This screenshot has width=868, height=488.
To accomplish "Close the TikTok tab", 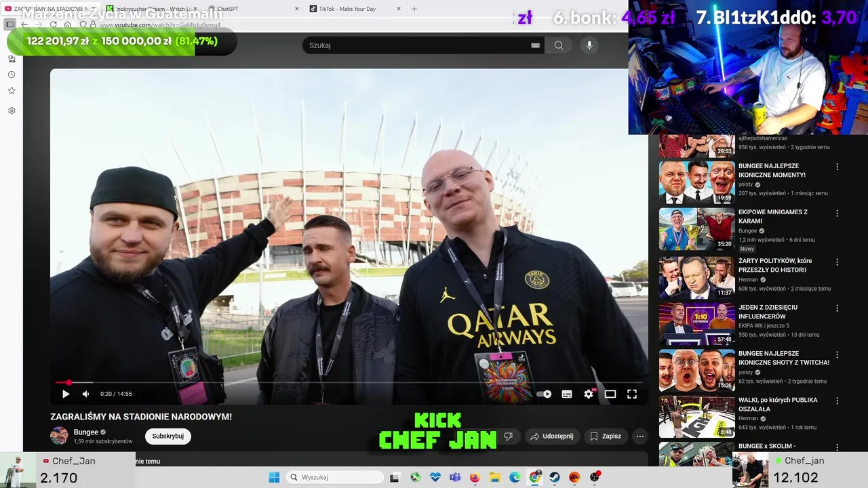I will pos(398,9).
